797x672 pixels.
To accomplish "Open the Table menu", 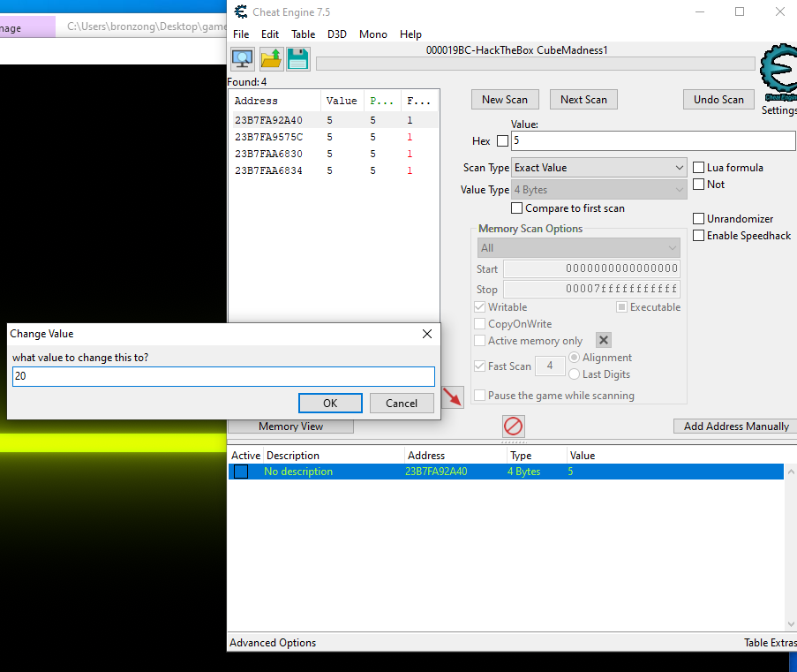I will [x=303, y=34].
